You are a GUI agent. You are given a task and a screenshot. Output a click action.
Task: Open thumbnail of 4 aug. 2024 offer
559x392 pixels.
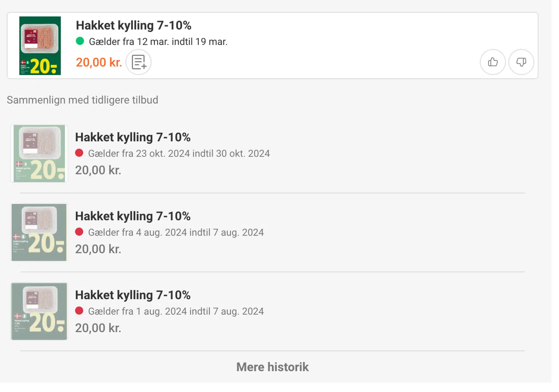coord(39,232)
